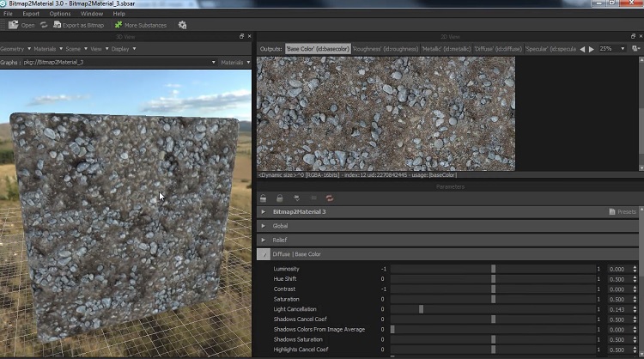Click the 3D material preview plane
Image resolution: width=644 pixels, height=359 pixels.
(125, 226)
